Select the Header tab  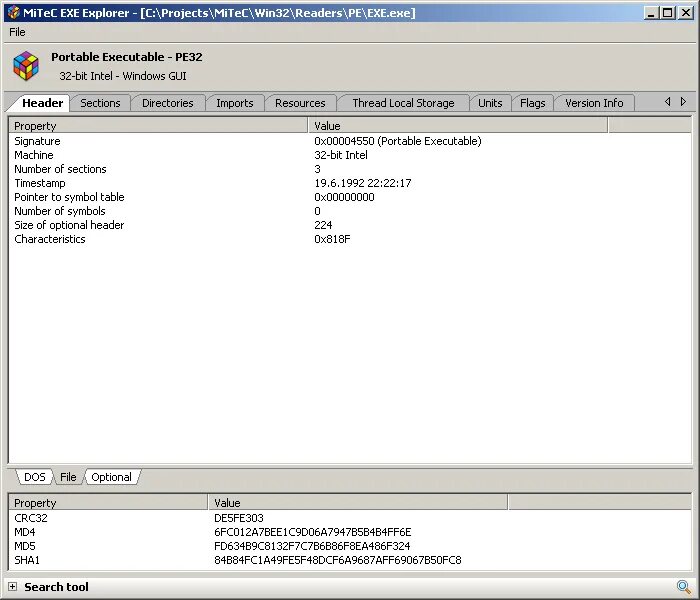point(42,103)
